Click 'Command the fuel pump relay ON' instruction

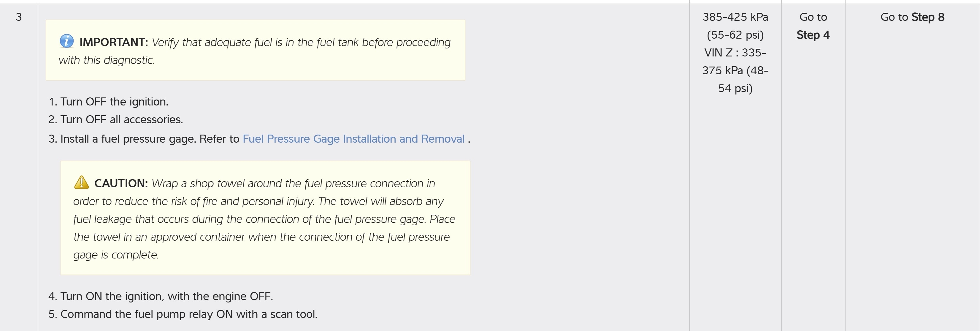(188, 314)
